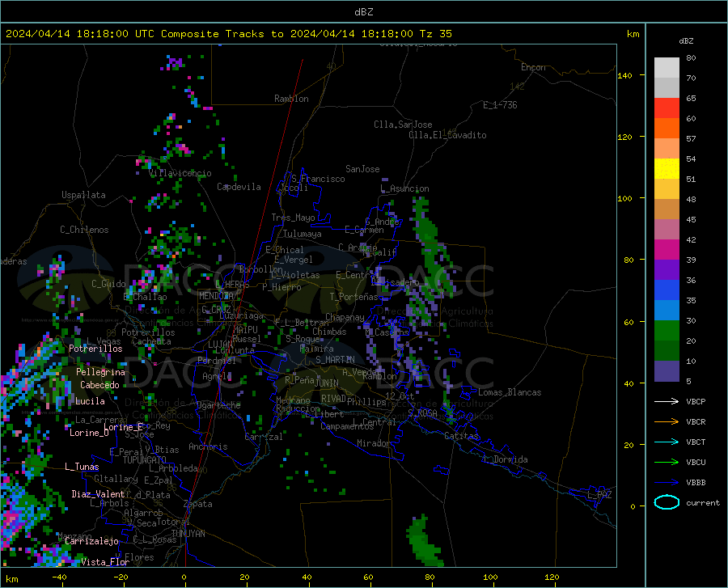
Task: Click the 'Clla.SanJose' label
Action: click(x=403, y=125)
